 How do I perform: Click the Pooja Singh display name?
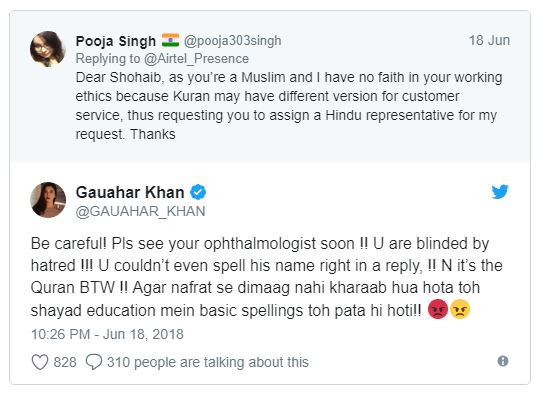116,41
